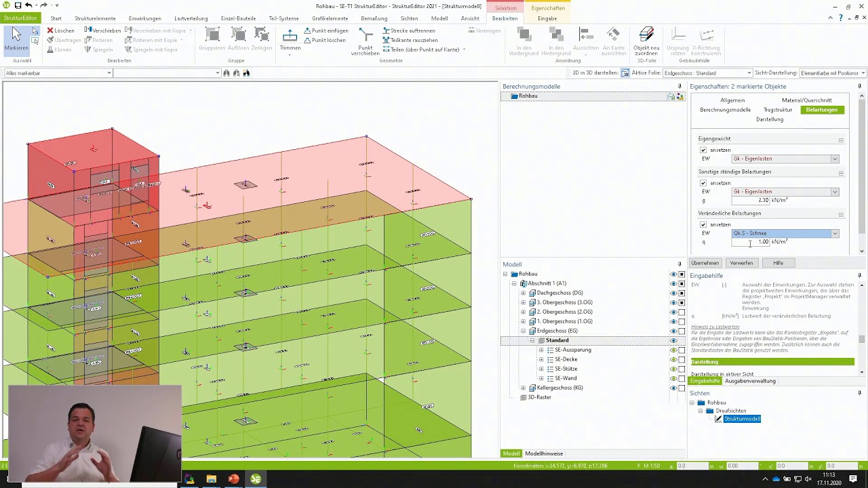Click the undo arrow in title bar
The image size is (868, 488).
(x=28, y=5)
